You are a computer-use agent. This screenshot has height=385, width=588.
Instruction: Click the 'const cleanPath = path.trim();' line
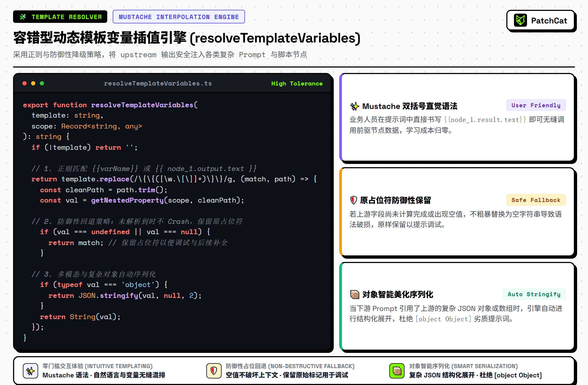tap(104, 190)
